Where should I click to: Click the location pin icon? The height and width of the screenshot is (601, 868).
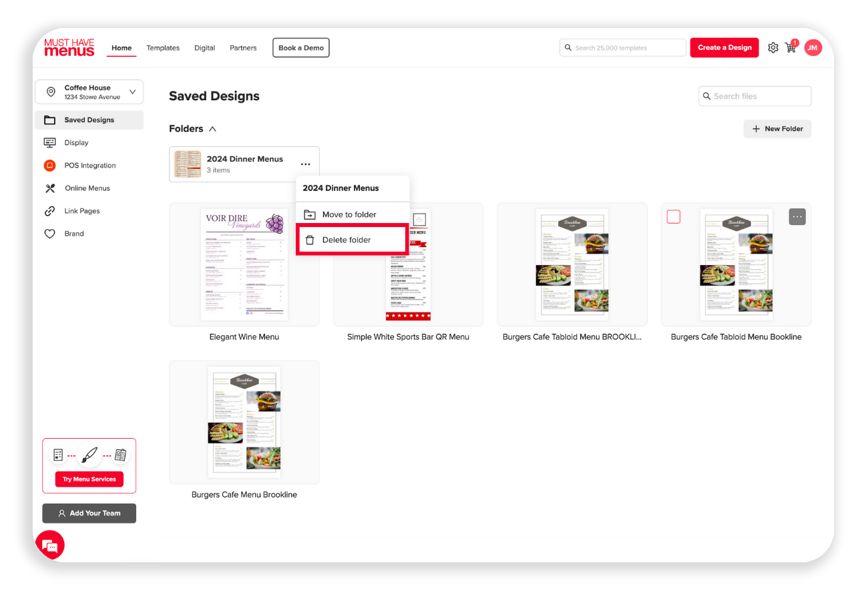tap(51, 92)
